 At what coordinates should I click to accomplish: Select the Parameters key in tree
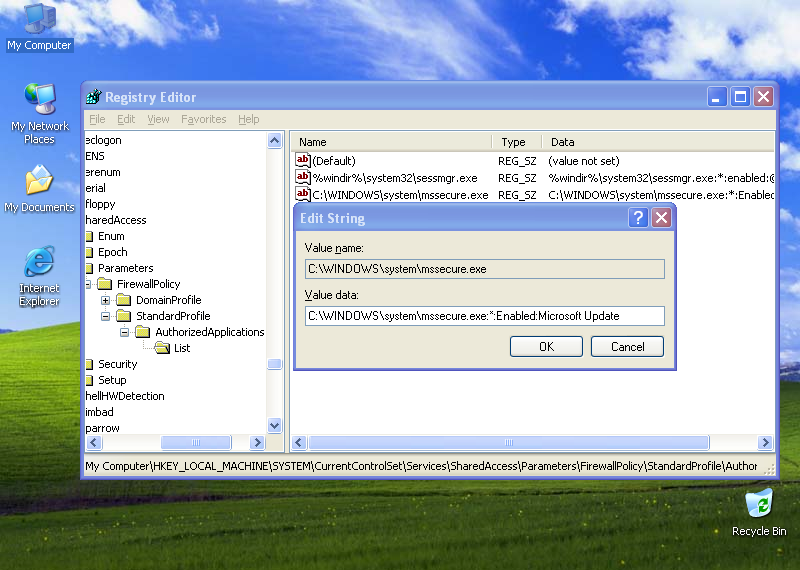(126, 268)
